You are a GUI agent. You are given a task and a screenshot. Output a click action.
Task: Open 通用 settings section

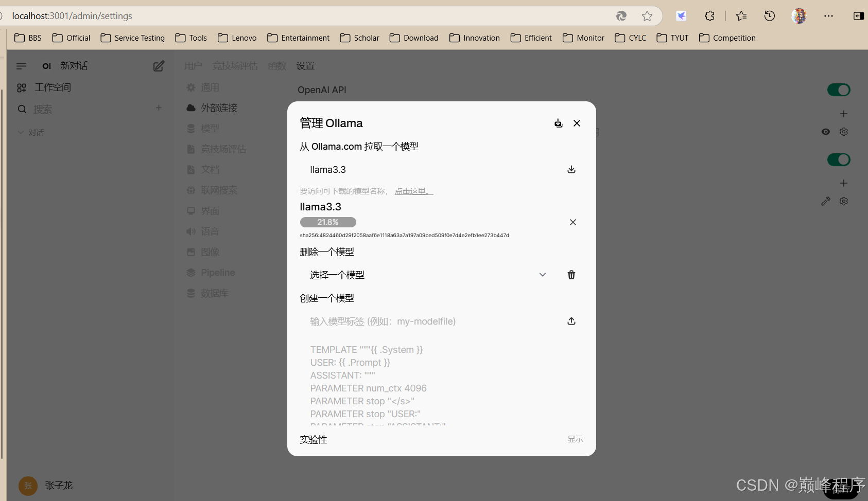(203, 87)
